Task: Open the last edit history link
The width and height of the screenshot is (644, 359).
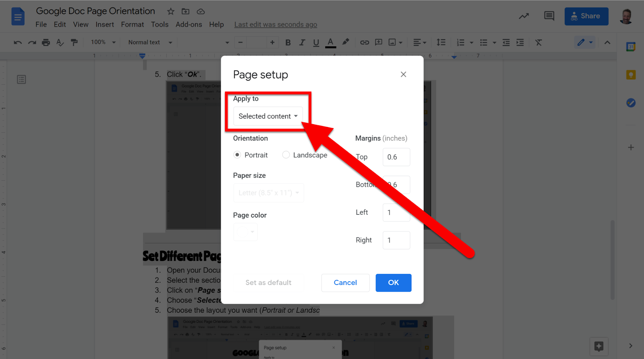Action: (276, 25)
